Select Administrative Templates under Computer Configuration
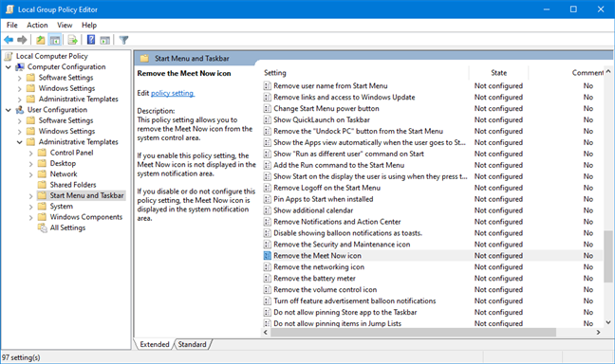This screenshot has height=364, width=615. (78, 100)
